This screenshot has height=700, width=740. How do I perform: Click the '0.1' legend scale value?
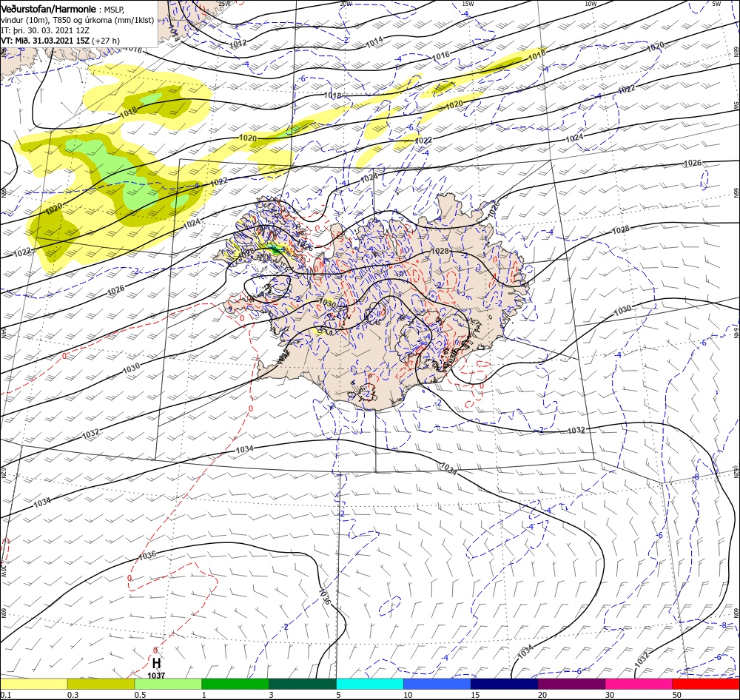point(5,695)
